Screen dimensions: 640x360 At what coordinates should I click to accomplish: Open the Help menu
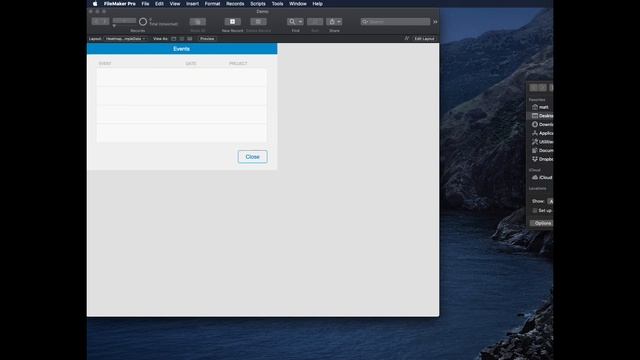point(318,4)
